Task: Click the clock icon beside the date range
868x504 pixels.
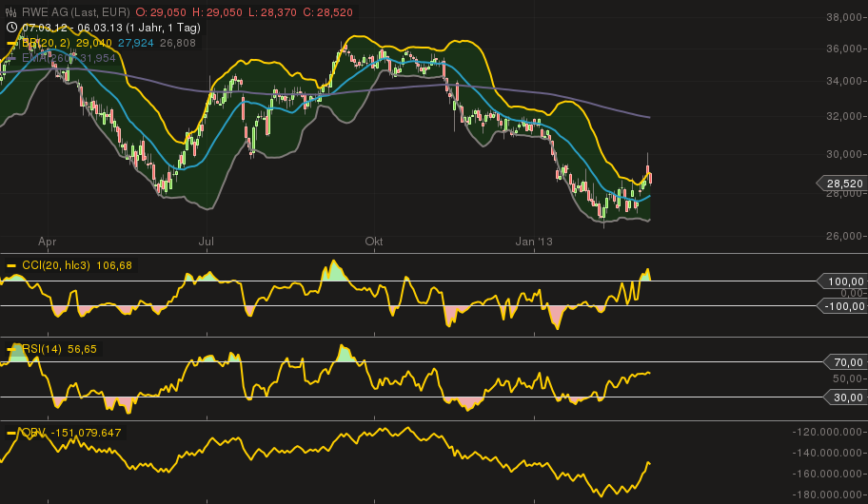Action: tap(11, 28)
